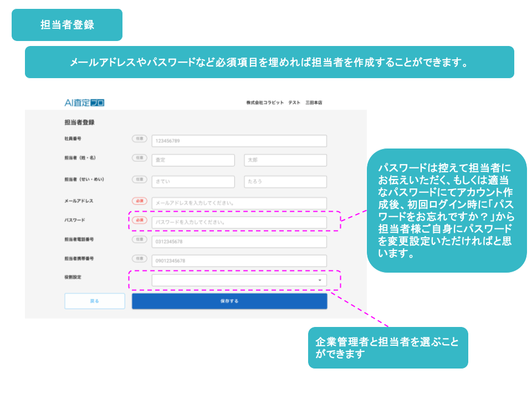Click the 必須 badge next to メールアドレス
The width and height of the screenshot is (532, 399).
pyautogui.click(x=140, y=201)
